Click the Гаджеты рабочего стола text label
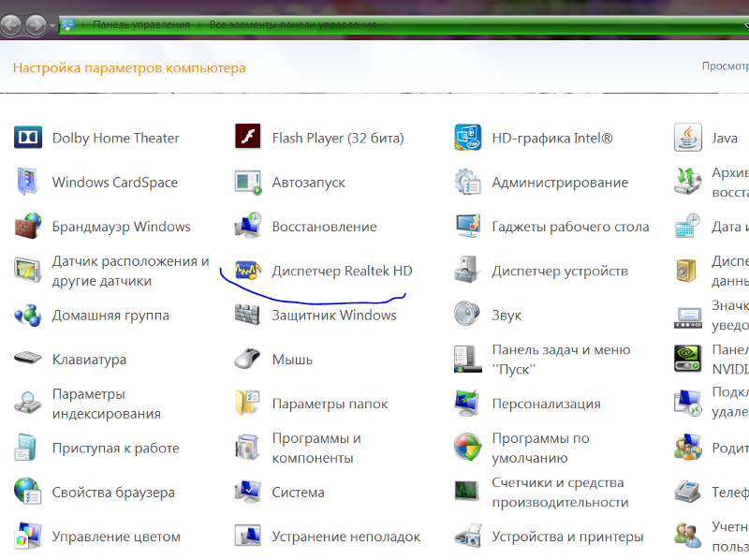 [570, 227]
